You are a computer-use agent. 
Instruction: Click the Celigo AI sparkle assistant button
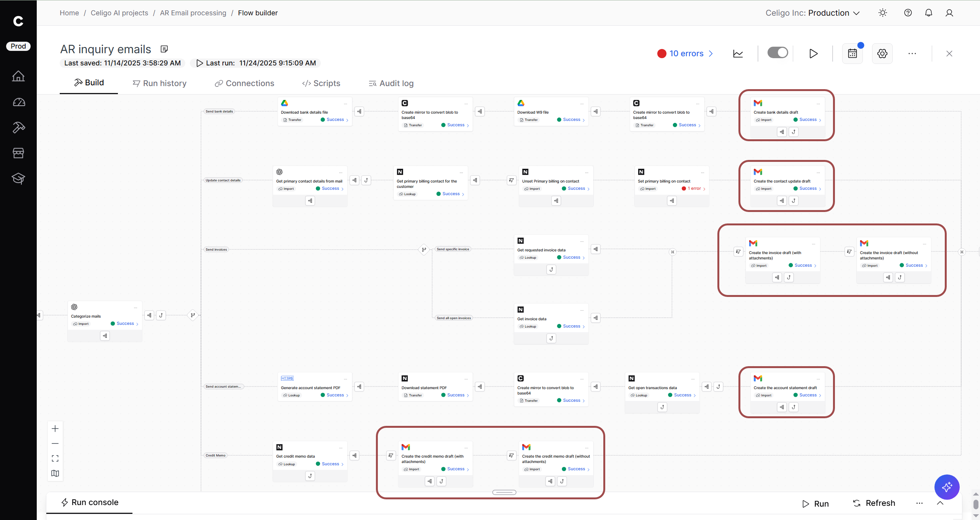pyautogui.click(x=946, y=487)
